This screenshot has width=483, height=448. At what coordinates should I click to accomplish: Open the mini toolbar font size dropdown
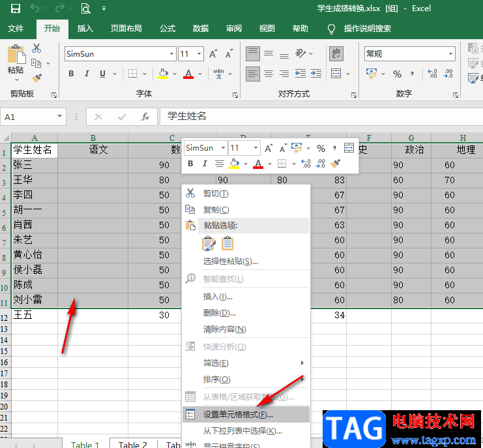tap(256, 148)
